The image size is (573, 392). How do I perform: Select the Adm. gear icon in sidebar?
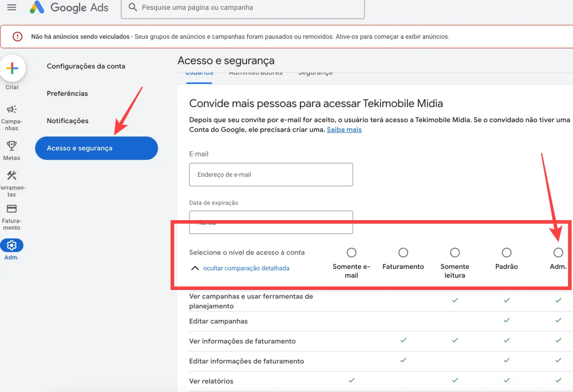tap(12, 245)
